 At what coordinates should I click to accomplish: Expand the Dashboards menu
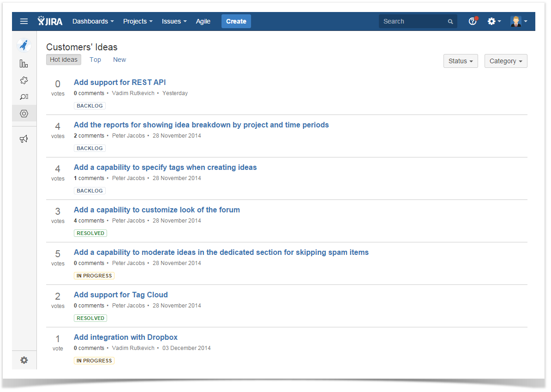93,21
